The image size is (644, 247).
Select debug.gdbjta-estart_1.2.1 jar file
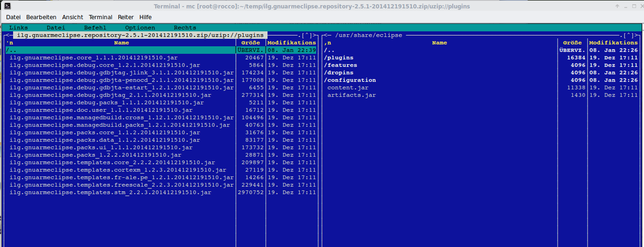[121, 87]
